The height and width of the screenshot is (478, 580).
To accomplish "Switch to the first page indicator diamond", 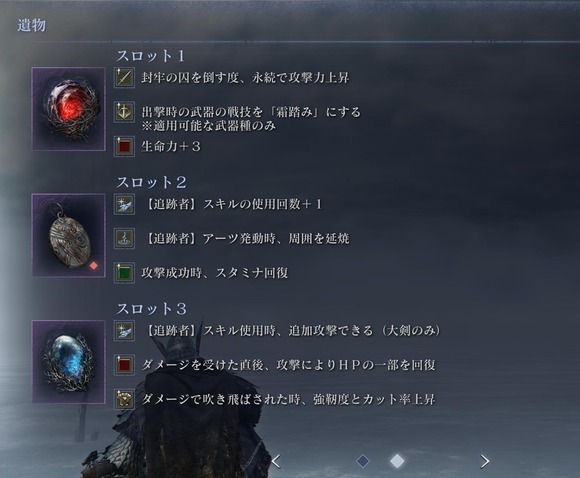I will tap(363, 461).
